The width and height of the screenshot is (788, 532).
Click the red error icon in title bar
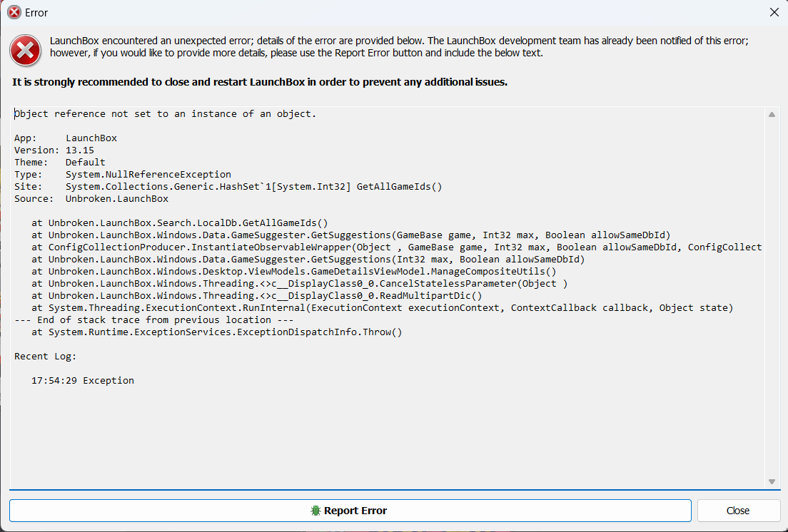tap(14, 13)
